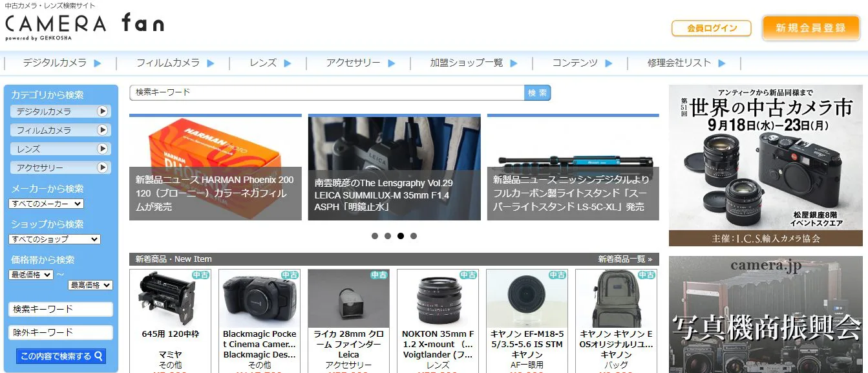Click the main 検索キーワード search field

coord(326,93)
